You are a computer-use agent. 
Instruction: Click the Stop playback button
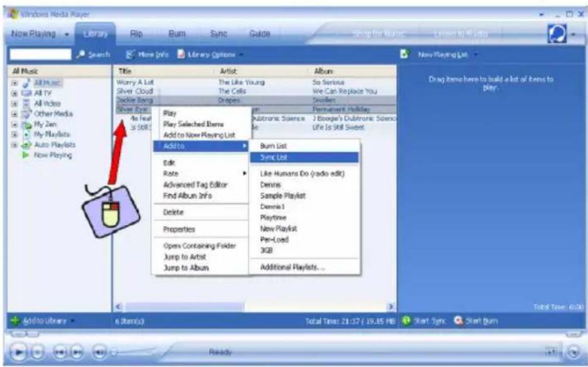tap(37, 352)
